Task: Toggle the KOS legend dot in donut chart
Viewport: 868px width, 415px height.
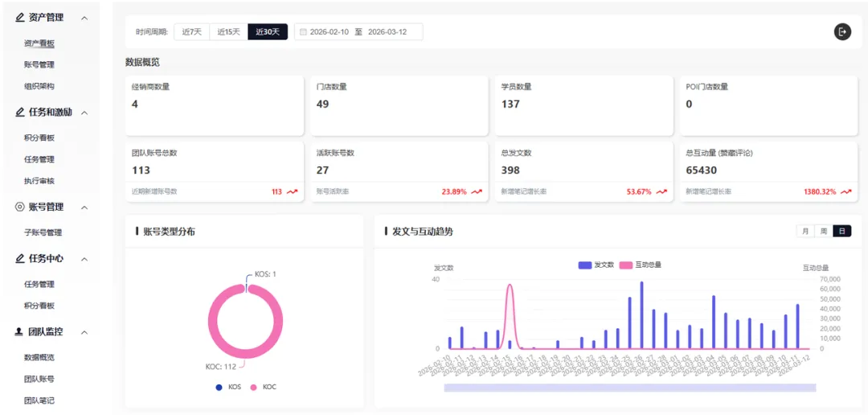Action: click(x=219, y=387)
